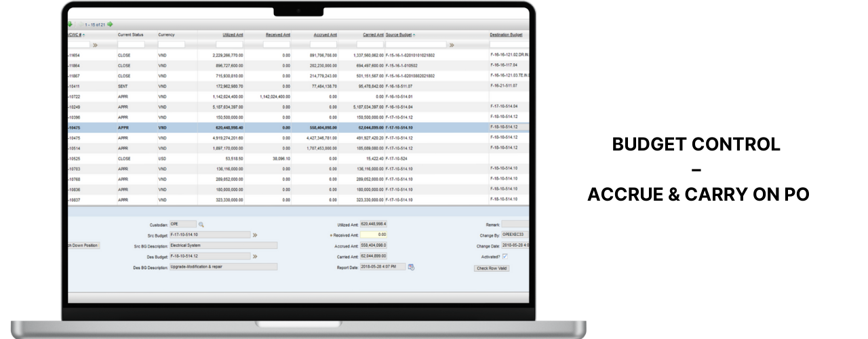This screenshot has width=868, height=339.
Task: Click the Accrued Amt column header
Action: [x=325, y=35]
